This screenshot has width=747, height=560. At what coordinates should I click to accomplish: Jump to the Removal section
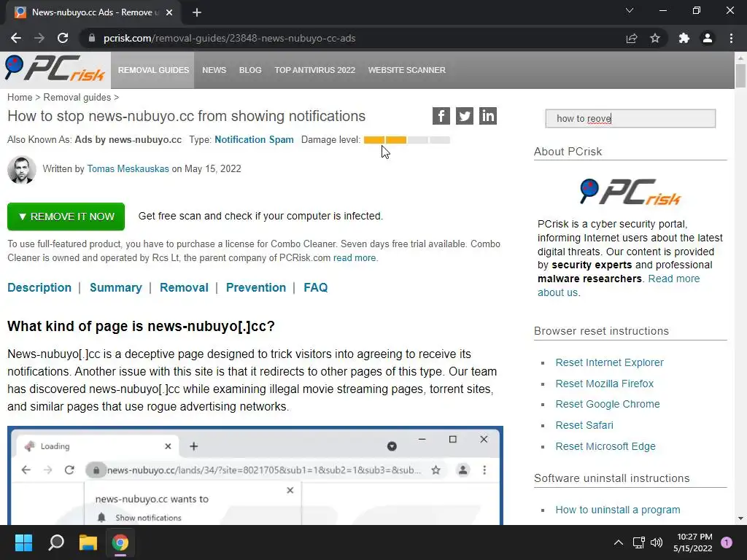click(x=184, y=287)
